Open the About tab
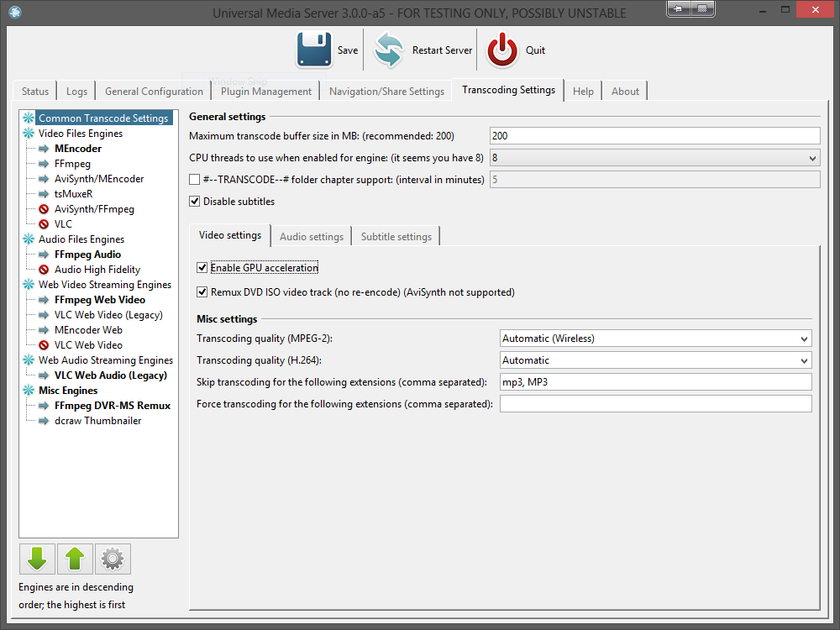Image resolution: width=840 pixels, height=630 pixels. coord(625,91)
